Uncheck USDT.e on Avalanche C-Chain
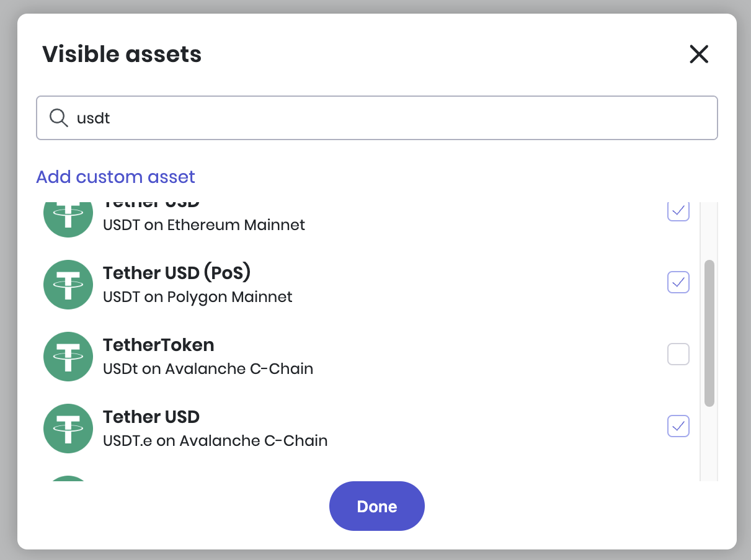 click(x=678, y=426)
